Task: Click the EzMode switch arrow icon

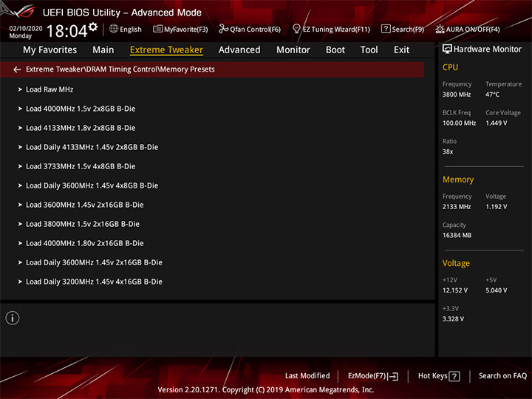Action: (393, 376)
